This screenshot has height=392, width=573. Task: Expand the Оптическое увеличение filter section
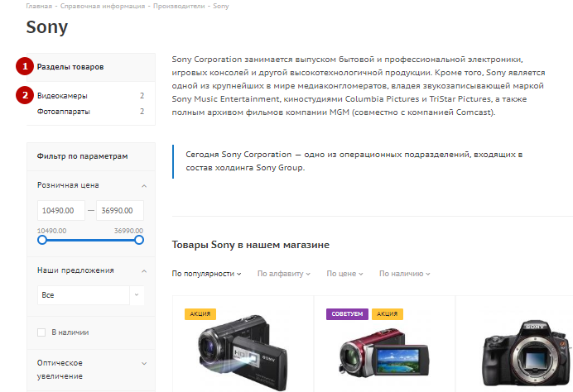pos(144,364)
